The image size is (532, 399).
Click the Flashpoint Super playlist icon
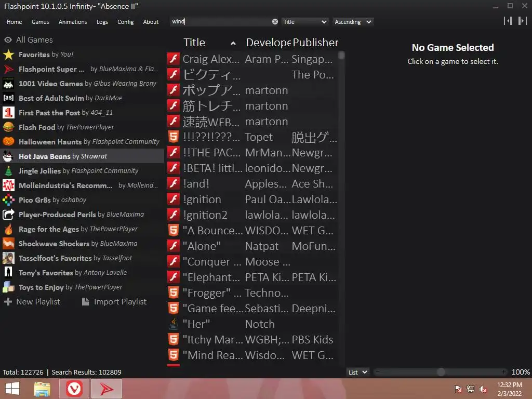pos(8,69)
